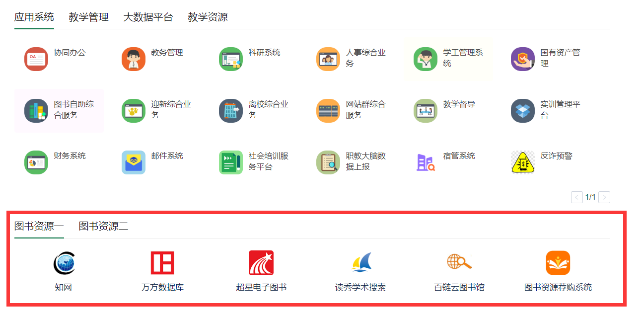This screenshot has width=644, height=313.
Task: Open the 教学资源 tab
Action: (208, 17)
